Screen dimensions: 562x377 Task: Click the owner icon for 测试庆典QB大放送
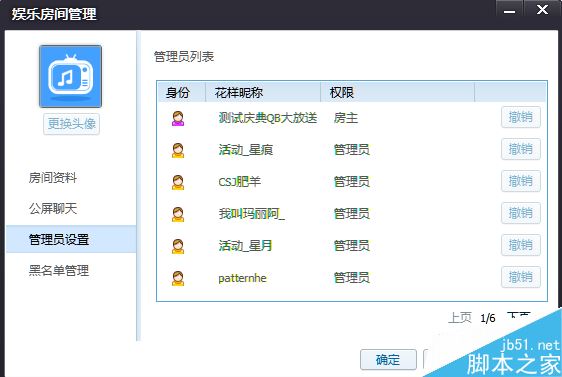pos(178,118)
